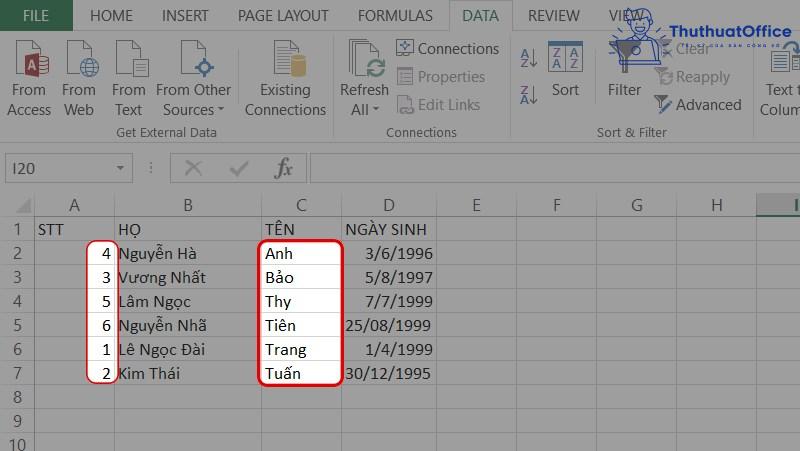800x451 pixels.
Task: Select the name cell Trang
Action: click(302, 349)
